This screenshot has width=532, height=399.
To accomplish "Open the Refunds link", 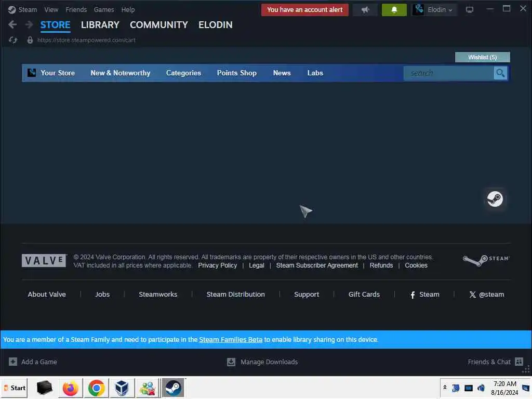I will point(381,265).
